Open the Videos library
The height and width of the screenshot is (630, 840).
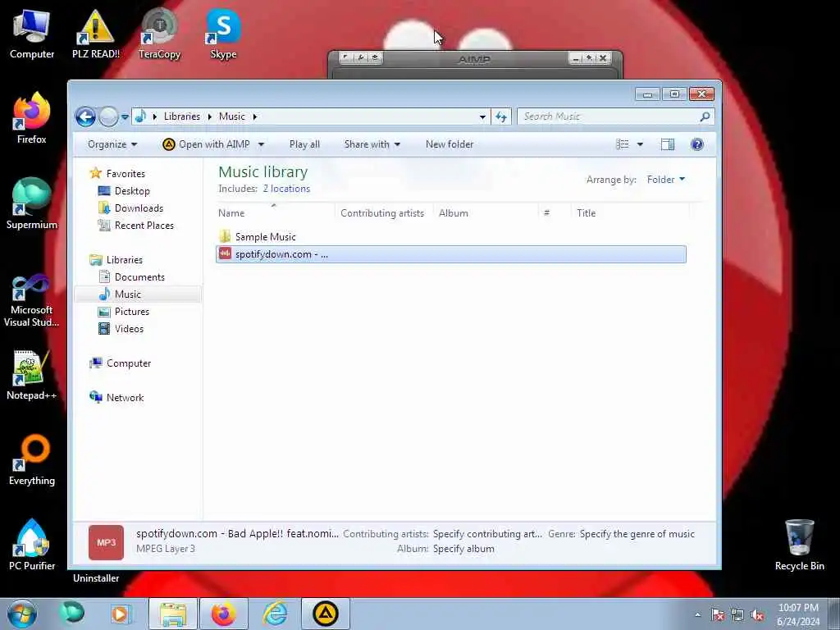(129, 329)
